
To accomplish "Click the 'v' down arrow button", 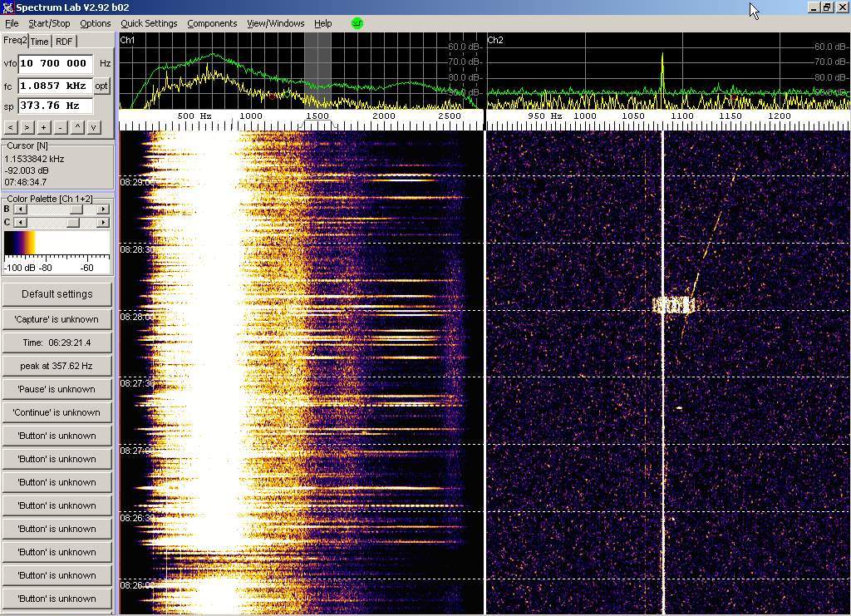I will click(x=94, y=127).
